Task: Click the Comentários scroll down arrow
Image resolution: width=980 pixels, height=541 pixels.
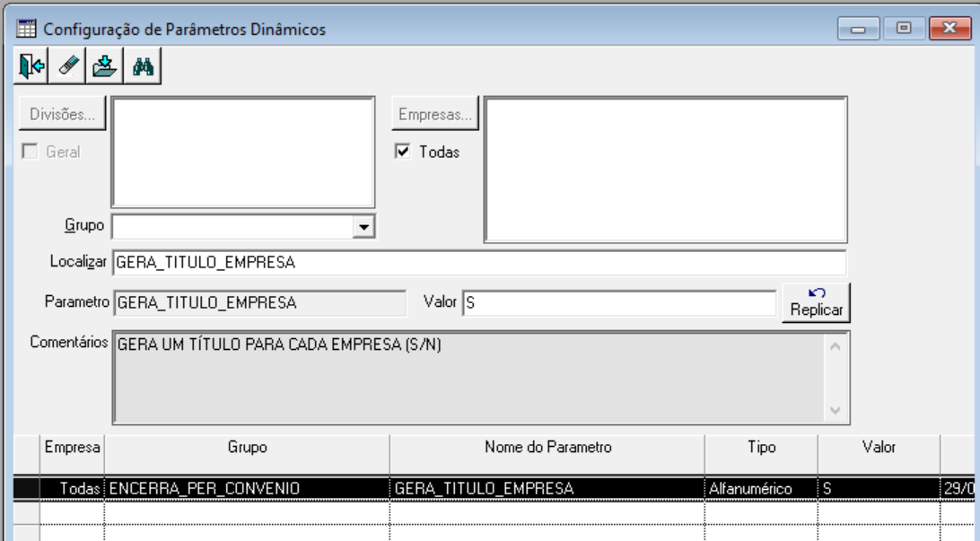Action: (835, 410)
